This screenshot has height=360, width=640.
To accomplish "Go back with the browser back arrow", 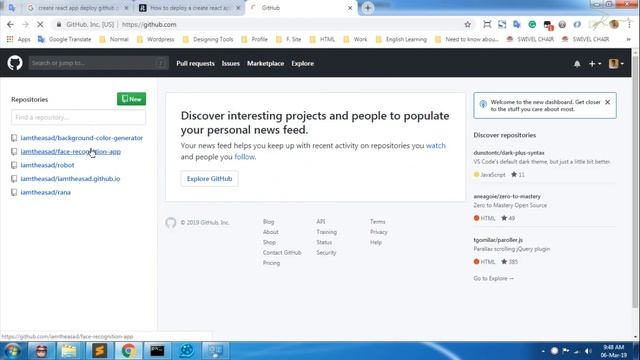I will tap(10, 24).
